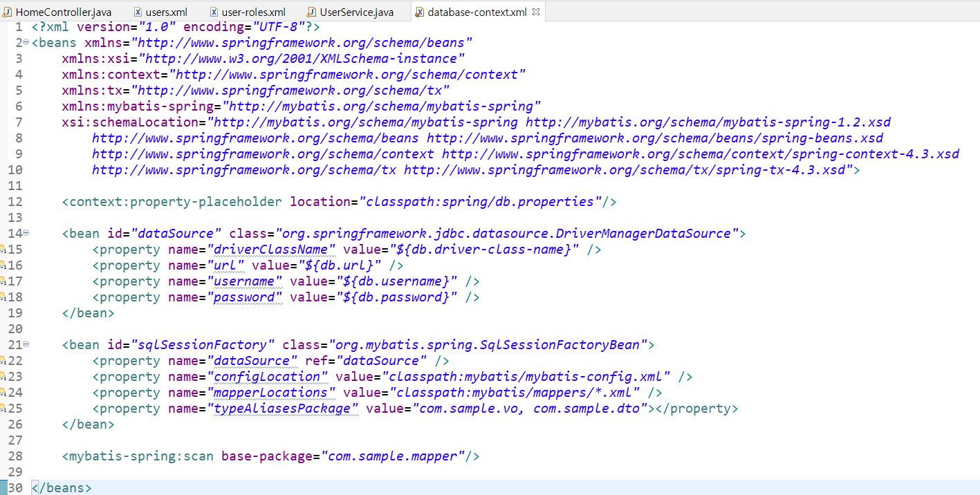The height and width of the screenshot is (495, 980).
Task: Switch to the HomeController.java tab
Action: [x=58, y=12]
